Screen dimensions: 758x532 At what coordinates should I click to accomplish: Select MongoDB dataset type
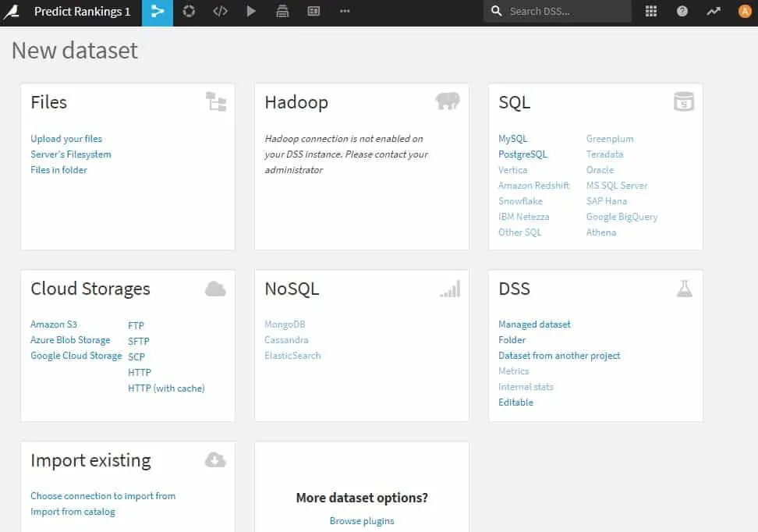pyautogui.click(x=285, y=324)
